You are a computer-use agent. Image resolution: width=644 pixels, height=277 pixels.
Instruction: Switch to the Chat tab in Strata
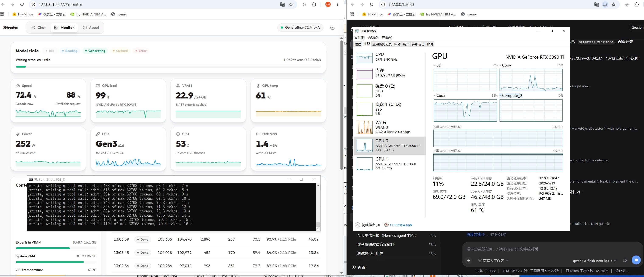(39, 28)
